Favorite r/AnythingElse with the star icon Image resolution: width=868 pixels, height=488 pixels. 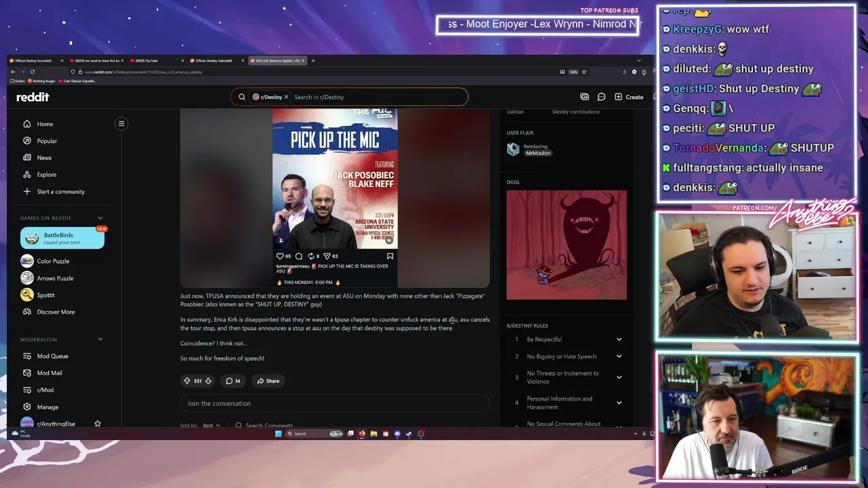98,424
